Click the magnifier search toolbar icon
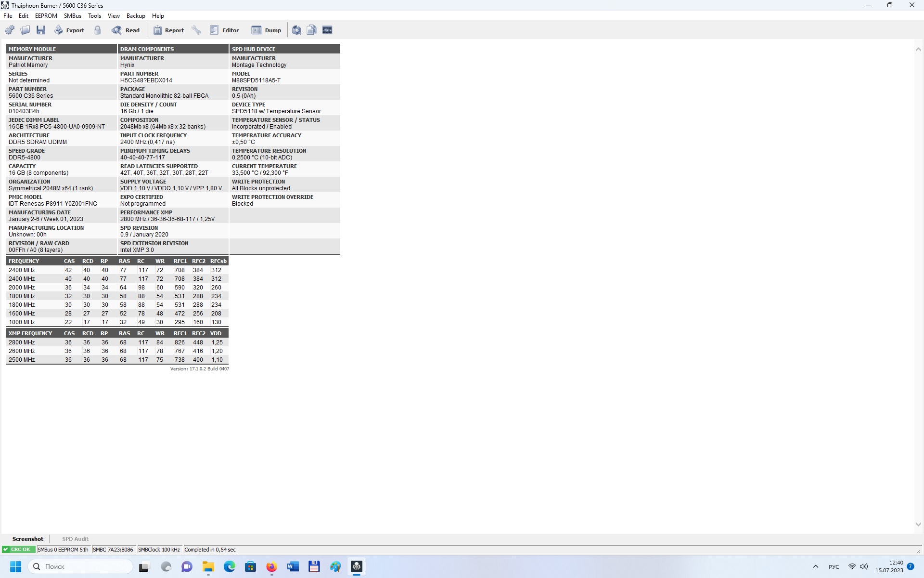Viewport: 924px width, 578px height. tap(296, 30)
